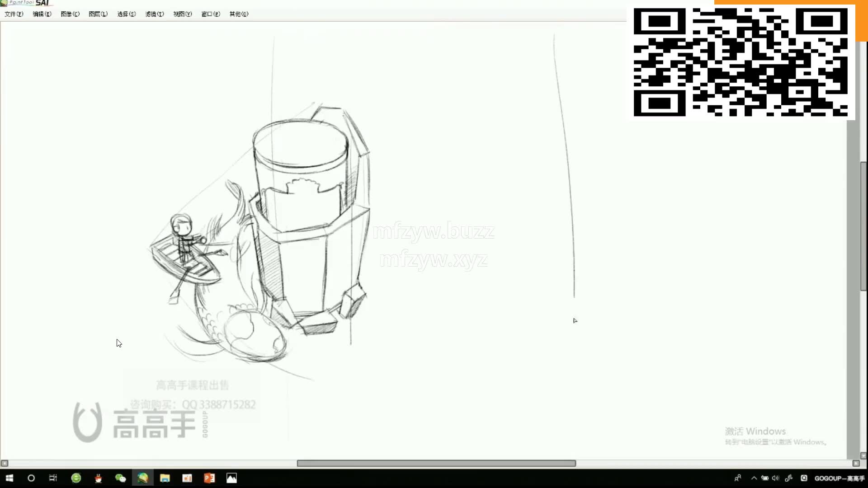Click the vertical scrollbar thumb

(x=863, y=226)
